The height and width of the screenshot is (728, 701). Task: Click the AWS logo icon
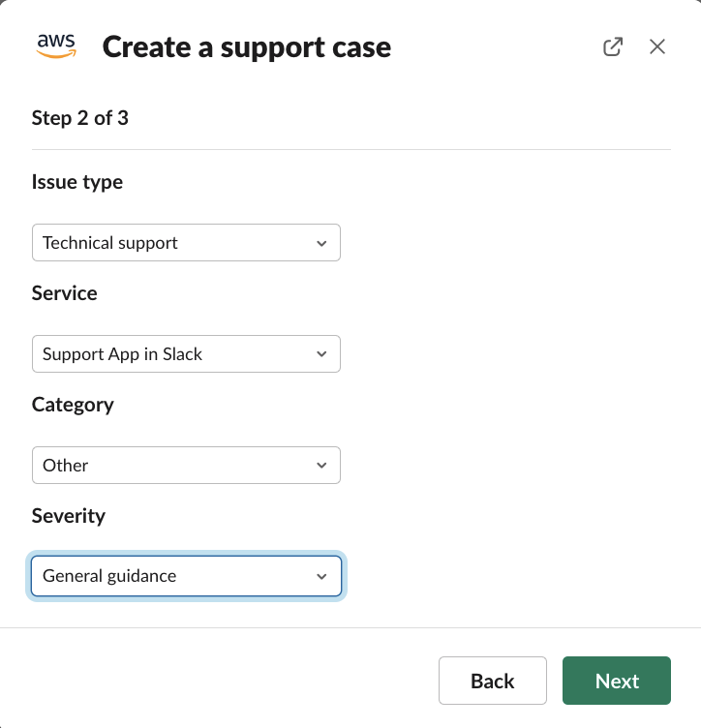(x=56, y=45)
